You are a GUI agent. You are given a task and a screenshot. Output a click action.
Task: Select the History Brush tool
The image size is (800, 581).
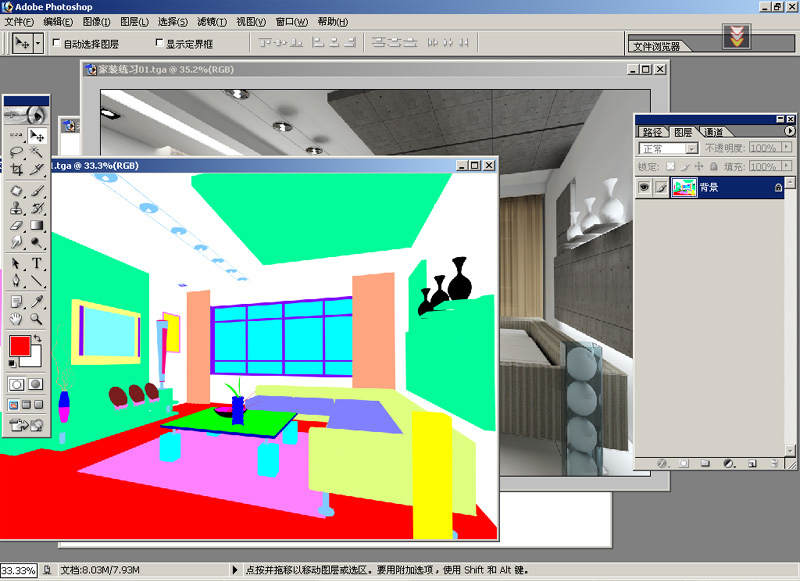click(36, 208)
